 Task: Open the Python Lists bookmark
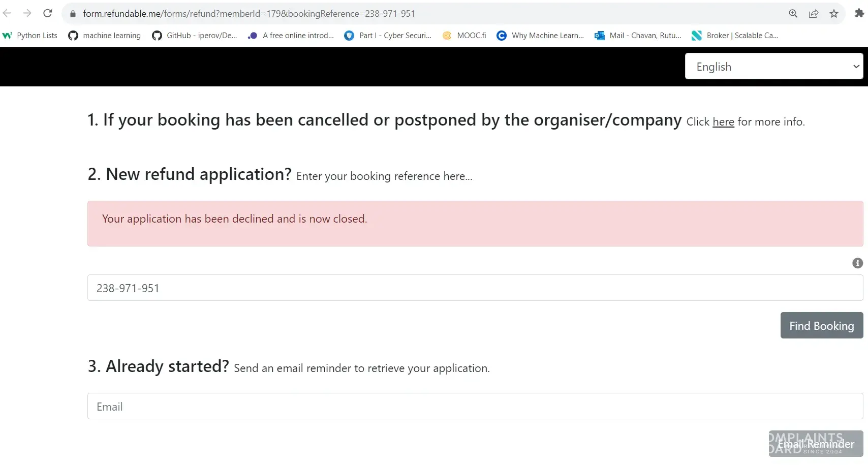[x=30, y=36]
